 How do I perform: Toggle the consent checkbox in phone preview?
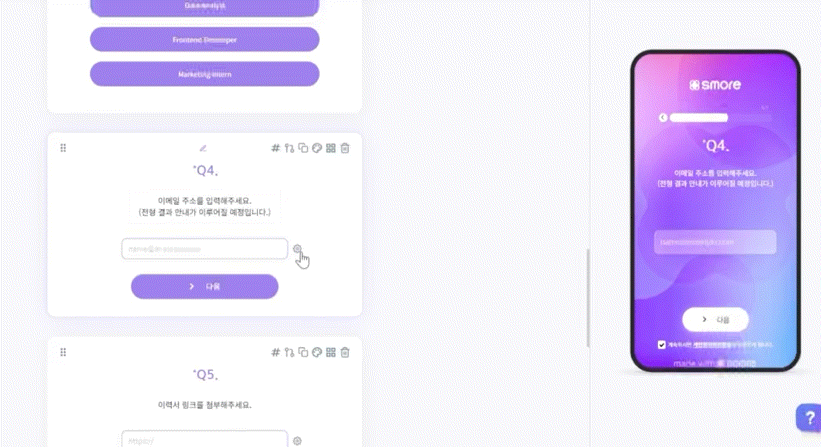662,345
